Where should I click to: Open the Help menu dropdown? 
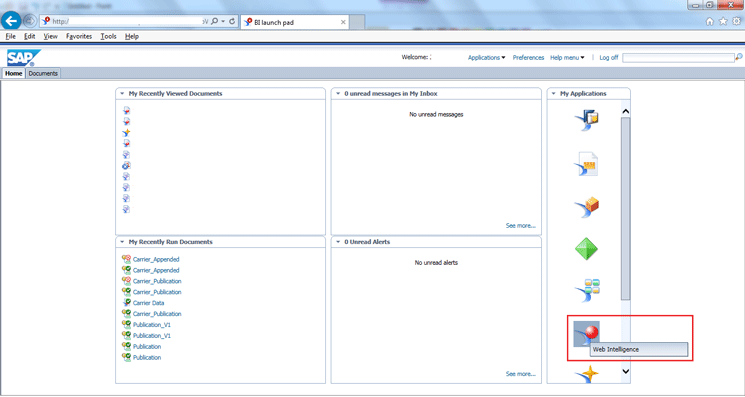click(567, 57)
